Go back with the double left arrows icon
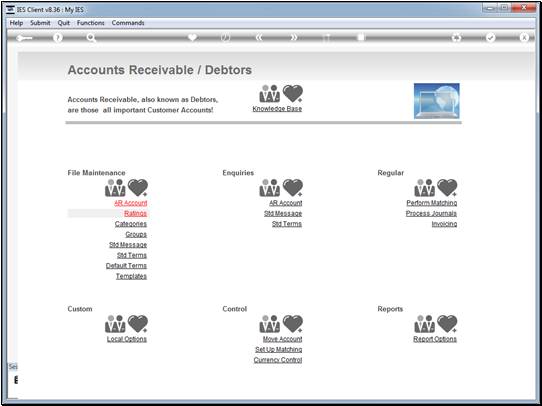 tap(259, 38)
